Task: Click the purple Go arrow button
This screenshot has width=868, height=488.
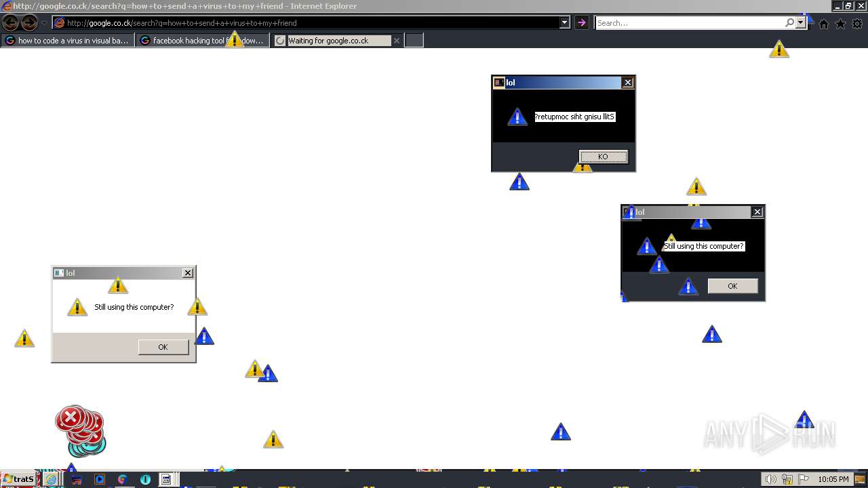Action: coord(581,23)
